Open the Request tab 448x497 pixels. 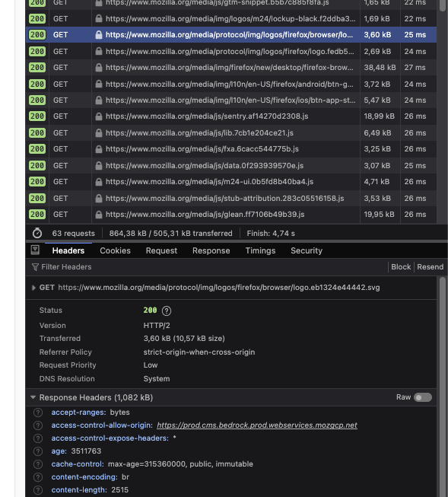(x=161, y=250)
